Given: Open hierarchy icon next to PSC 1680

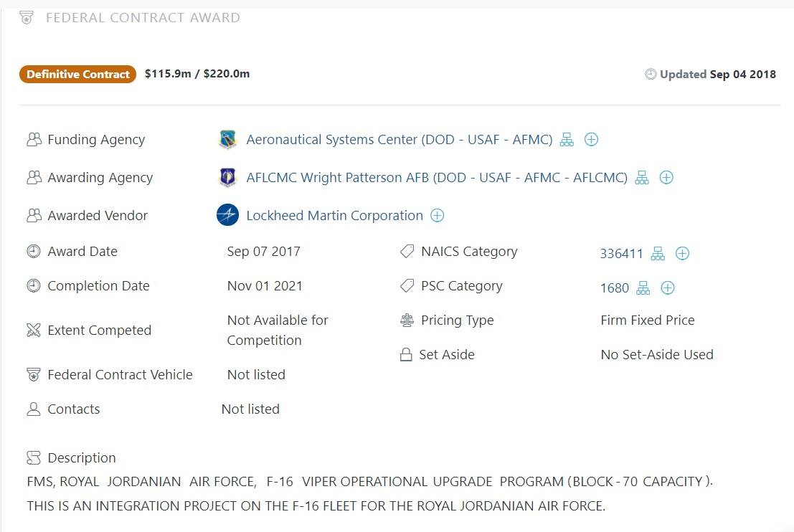Looking at the screenshot, I should (x=643, y=288).
